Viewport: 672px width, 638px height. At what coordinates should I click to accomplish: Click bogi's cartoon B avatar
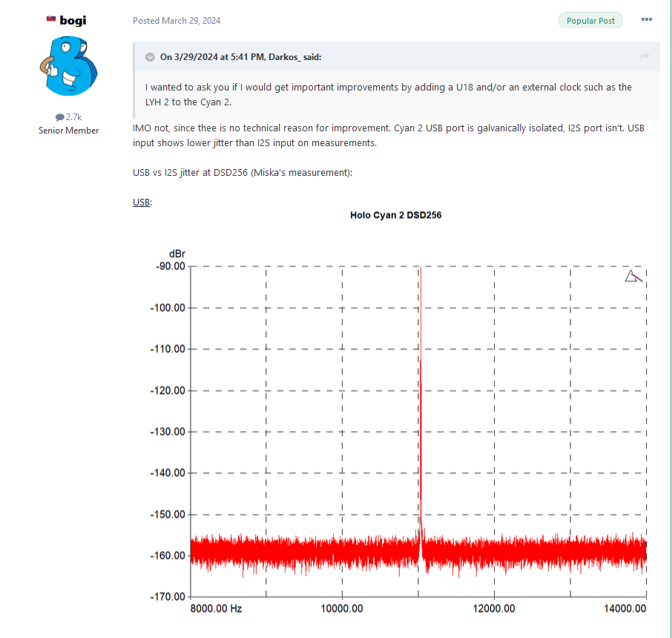[x=68, y=65]
